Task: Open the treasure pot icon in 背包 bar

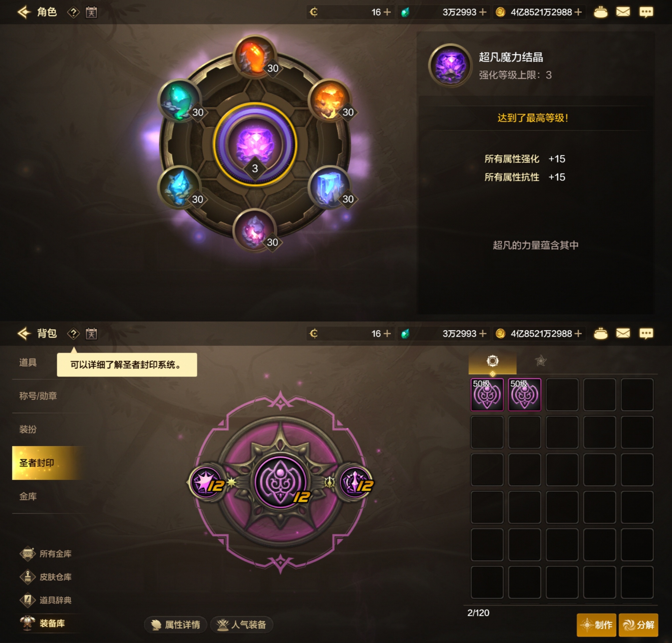Action: pyautogui.click(x=600, y=333)
